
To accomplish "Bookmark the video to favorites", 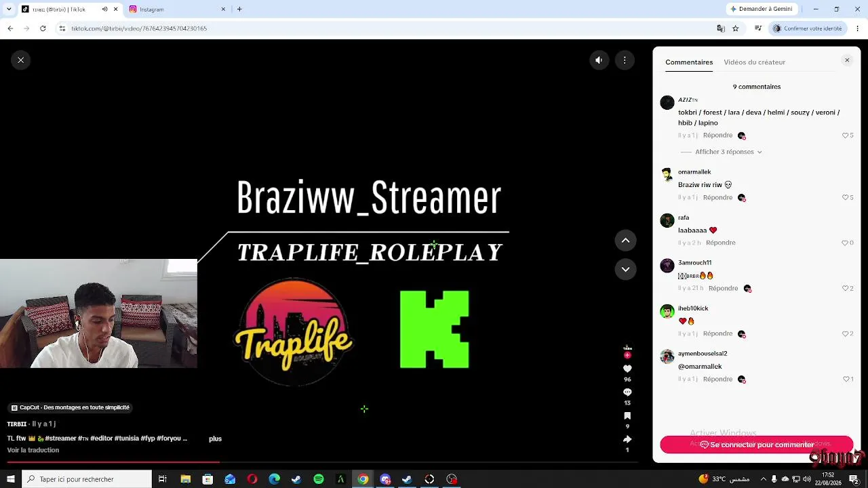I will (627, 415).
